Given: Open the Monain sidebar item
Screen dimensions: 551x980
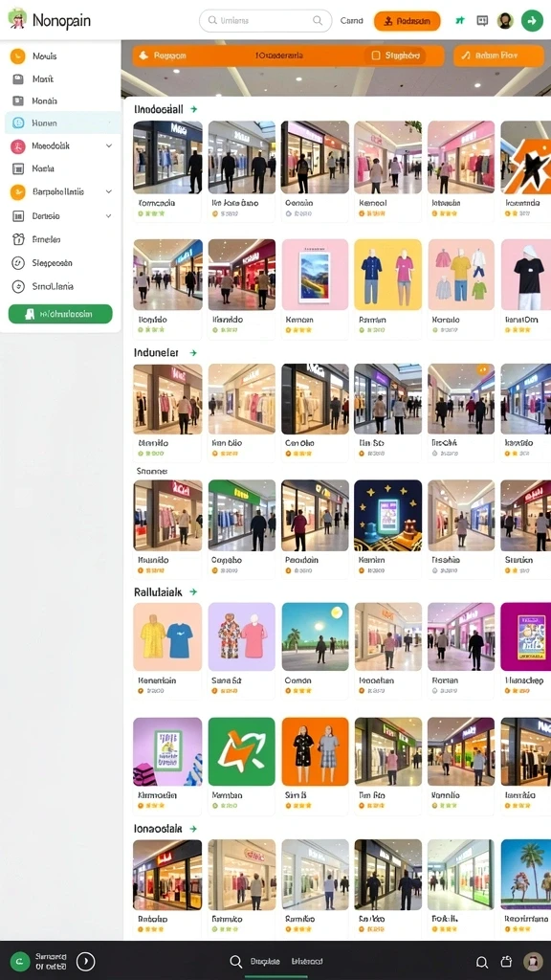Looking at the screenshot, I should [x=62, y=100].
